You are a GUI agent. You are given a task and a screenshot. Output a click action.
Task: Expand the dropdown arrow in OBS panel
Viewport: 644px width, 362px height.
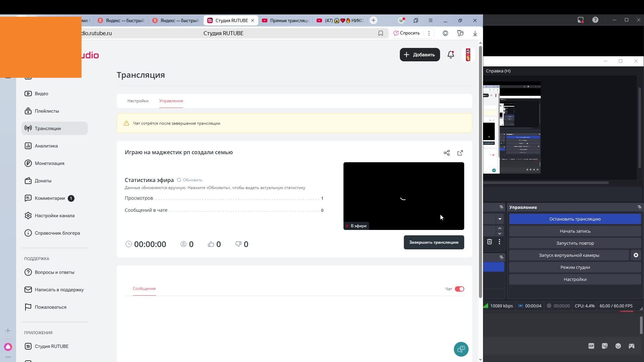tap(500, 219)
